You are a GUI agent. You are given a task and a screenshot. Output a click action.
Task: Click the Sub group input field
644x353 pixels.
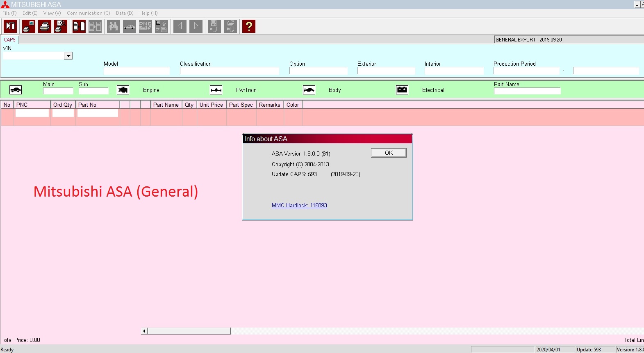pyautogui.click(x=93, y=91)
